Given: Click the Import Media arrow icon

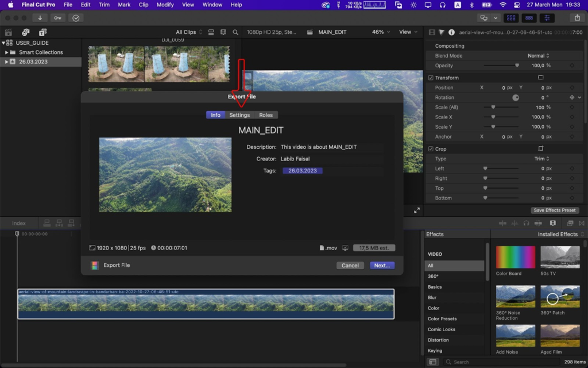Looking at the screenshot, I should click(40, 18).
